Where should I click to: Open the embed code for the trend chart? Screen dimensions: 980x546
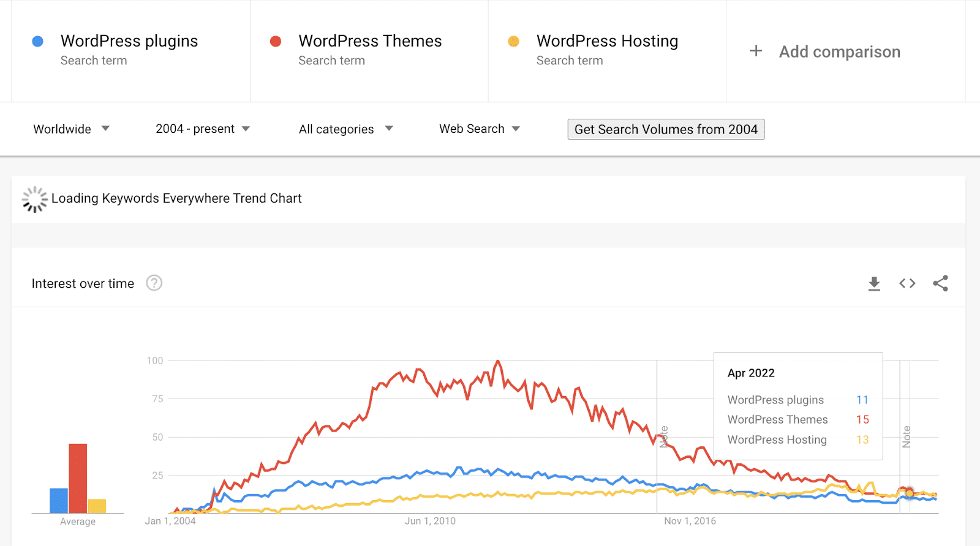click(907, 283)
